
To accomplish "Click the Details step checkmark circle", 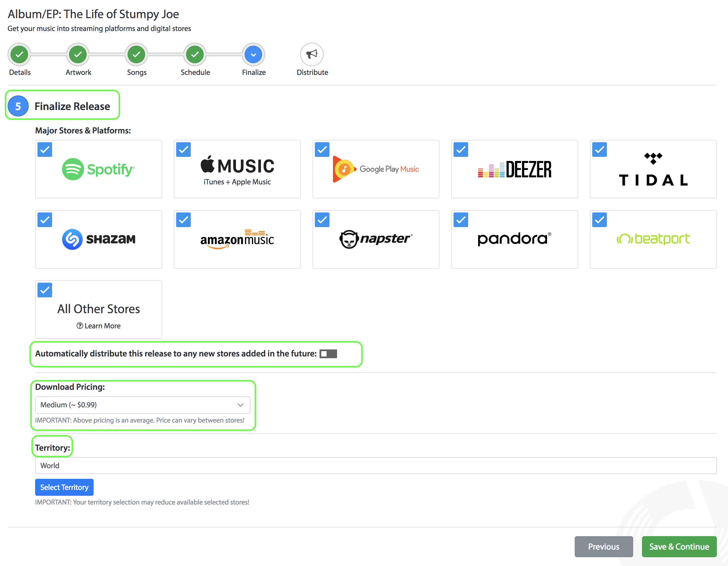I will [x=19, y=54].
